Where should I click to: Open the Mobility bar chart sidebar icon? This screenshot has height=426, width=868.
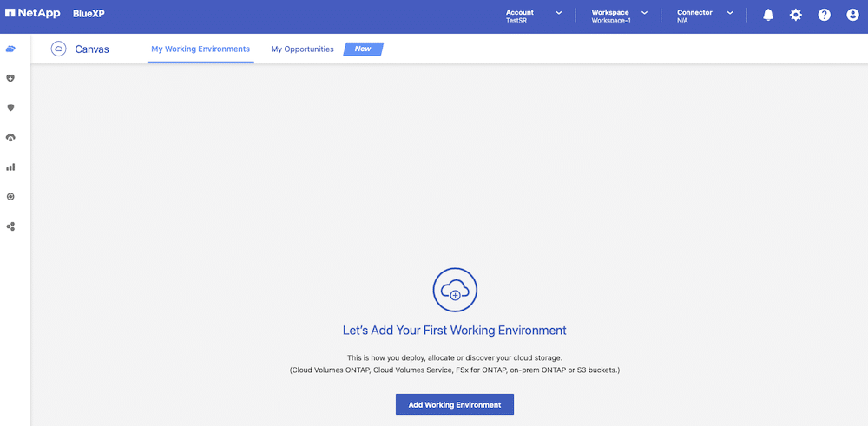[x=10, y=167]
